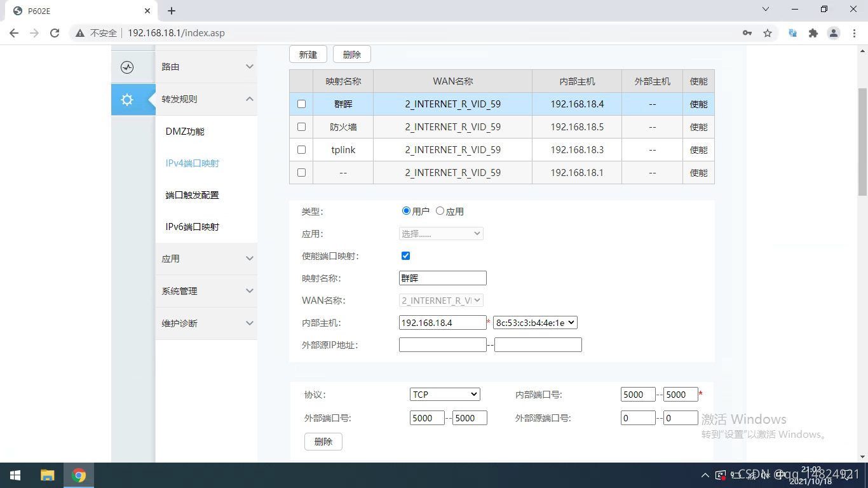Click the browser address bar URL
Image resolution: width=868 pixels, height=488 pixels.
176,33
